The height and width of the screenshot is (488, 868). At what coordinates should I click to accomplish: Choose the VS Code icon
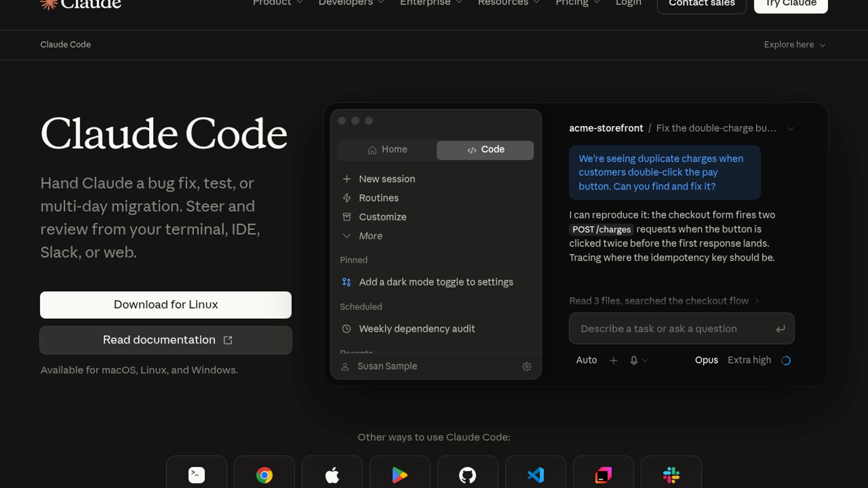(x=536, y=475)
